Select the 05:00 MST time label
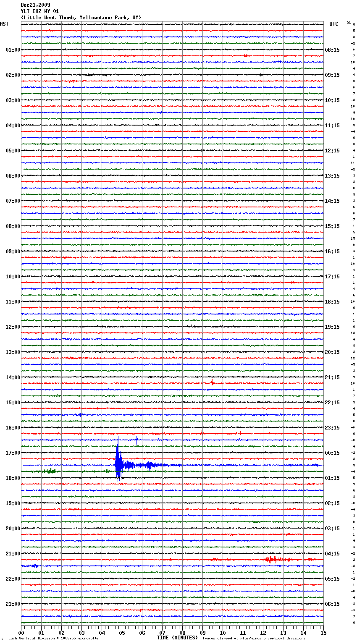357x644 pixels. 13,151
